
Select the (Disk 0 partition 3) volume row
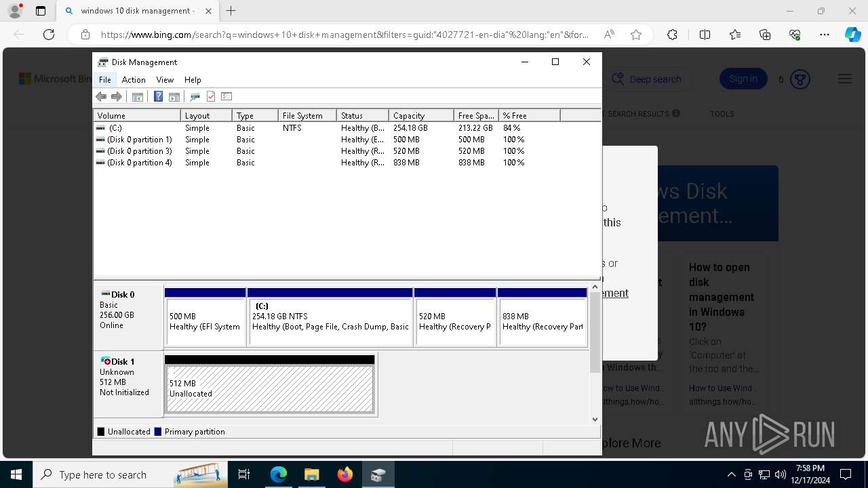pyautogui.click(x=347, y=151)
